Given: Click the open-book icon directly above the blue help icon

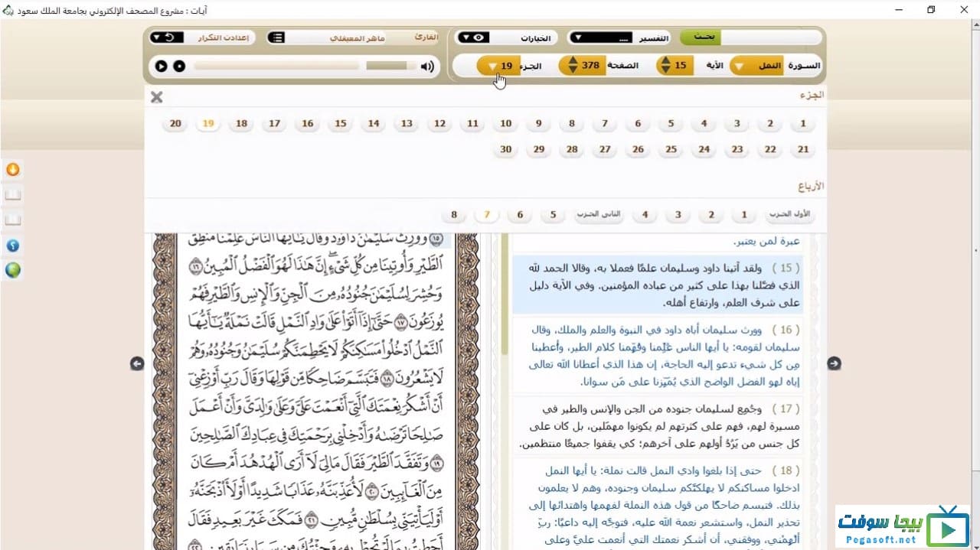Looking at the screenshot, I should click(13, 220).
